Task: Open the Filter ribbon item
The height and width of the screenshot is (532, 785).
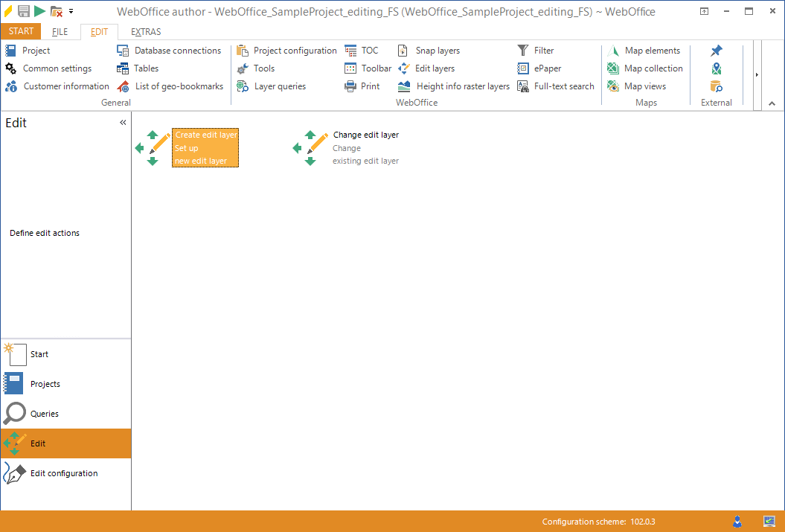Action: [x=535, y=51]
